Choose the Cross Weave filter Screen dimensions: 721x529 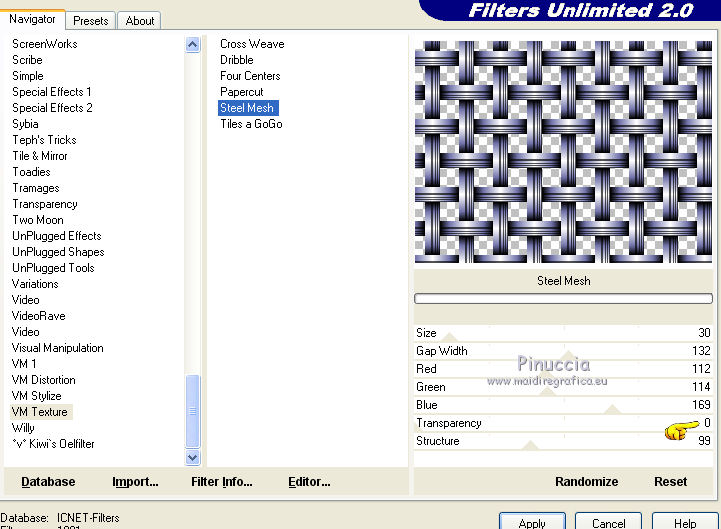[x=252, y=44]
